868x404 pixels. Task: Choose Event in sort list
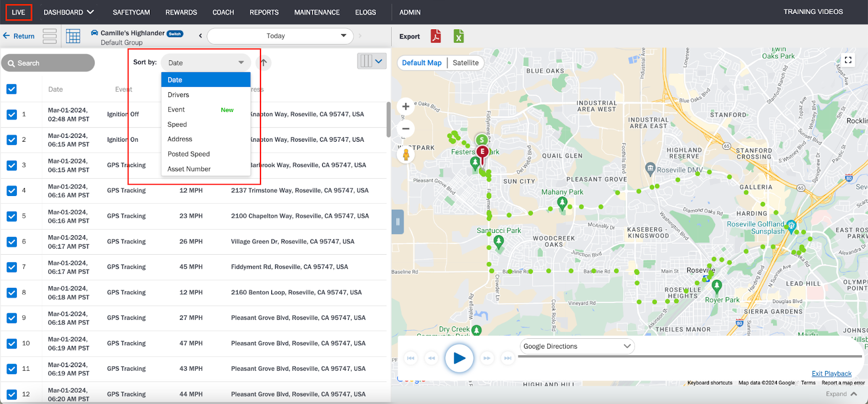tap(206, 110)
